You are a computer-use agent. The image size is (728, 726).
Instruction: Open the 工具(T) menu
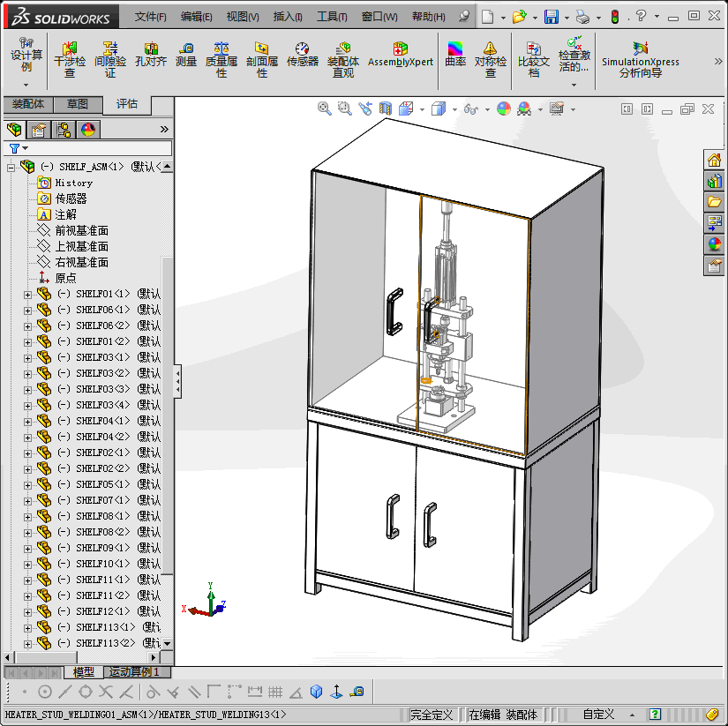332,17
